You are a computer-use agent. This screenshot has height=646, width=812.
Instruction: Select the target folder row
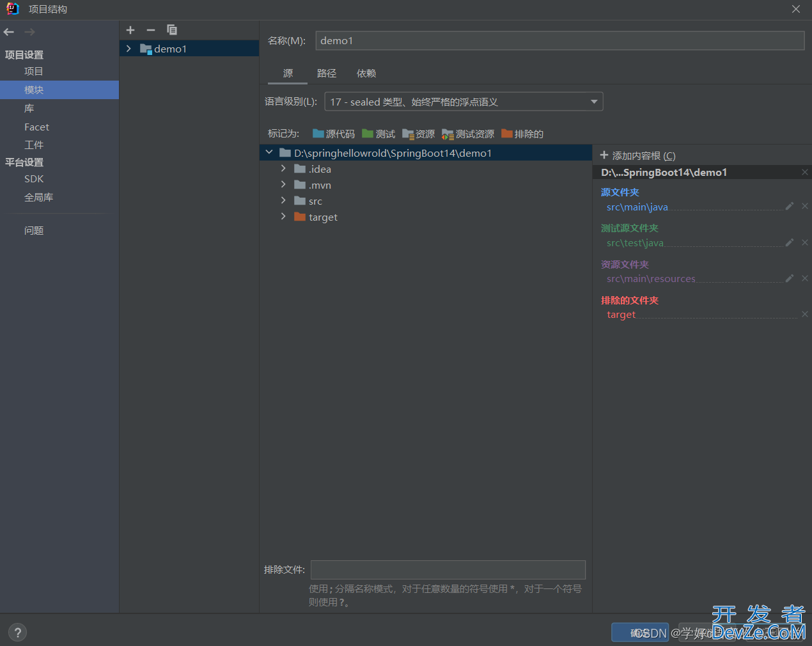coord(426,217)
